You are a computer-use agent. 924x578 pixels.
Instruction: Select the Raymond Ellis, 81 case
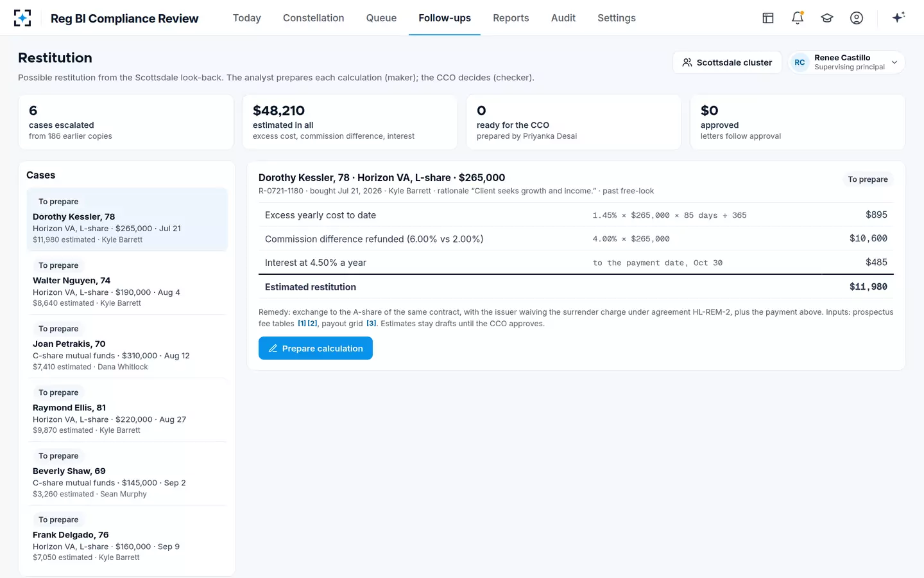[x=127, y=410]
